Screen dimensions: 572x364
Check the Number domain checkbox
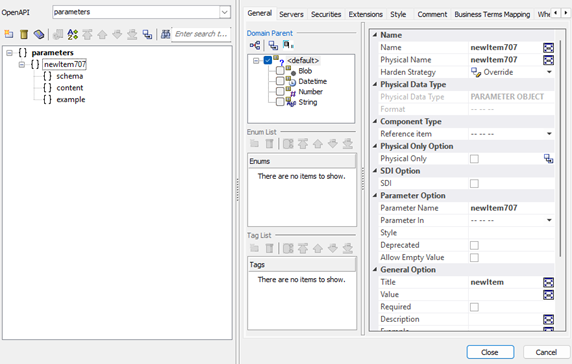(x=280, y=91)
